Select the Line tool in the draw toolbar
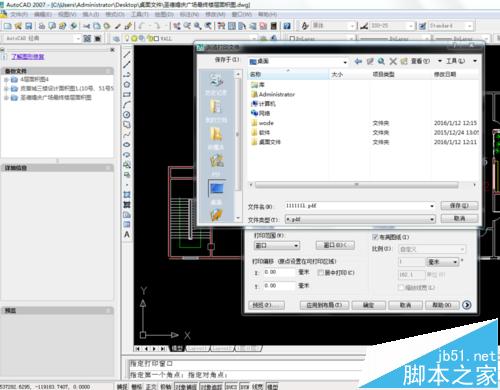500x390 pixels. [127, 55]
